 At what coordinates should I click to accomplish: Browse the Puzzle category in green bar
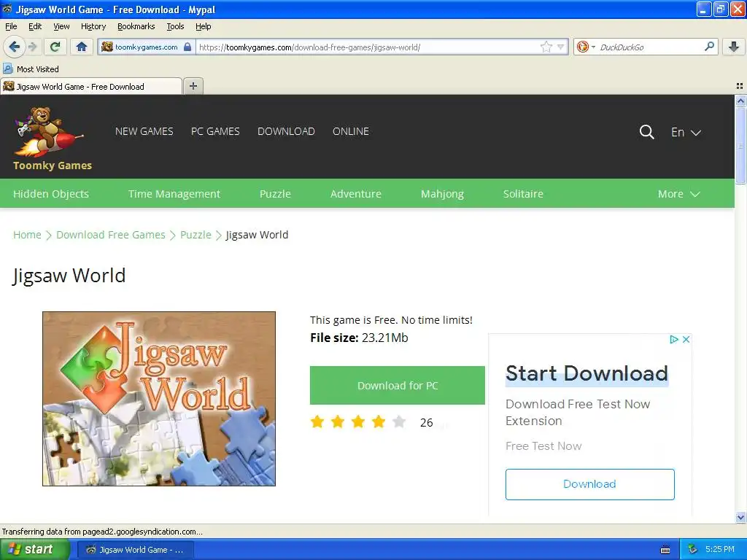(275, 194)
